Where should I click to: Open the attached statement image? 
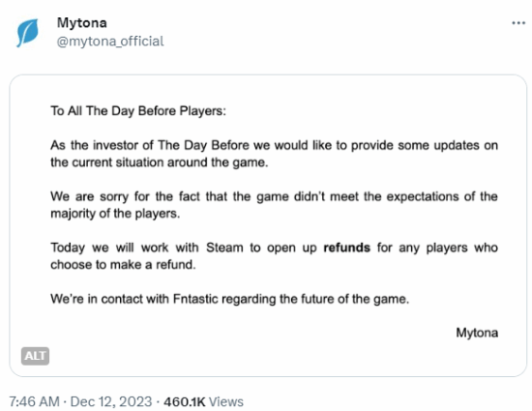click(x=268, y=225)
